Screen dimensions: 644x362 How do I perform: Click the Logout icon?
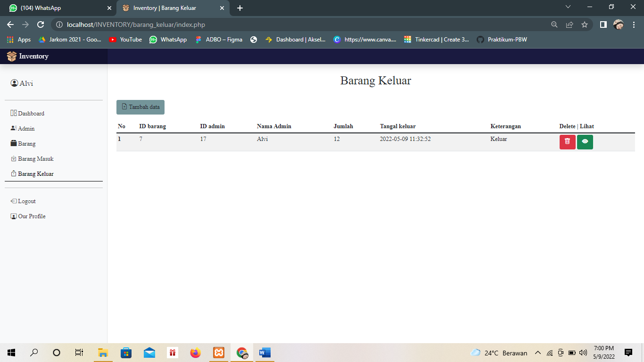pos(13,201)
